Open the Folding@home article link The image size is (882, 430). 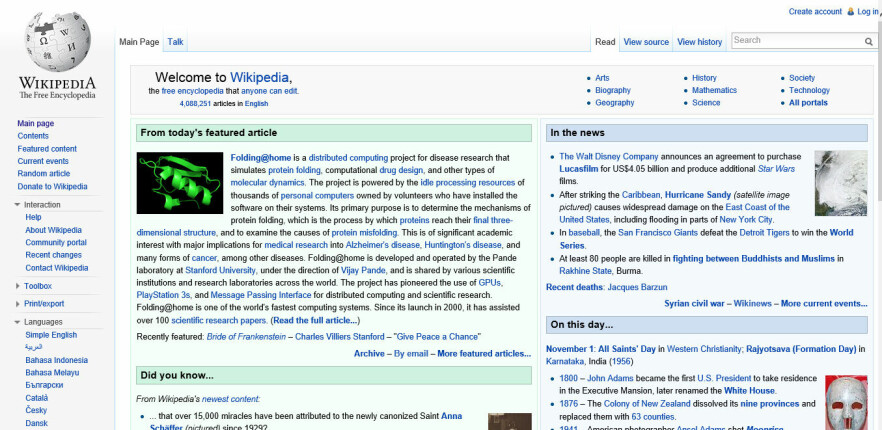coord(260,158)
